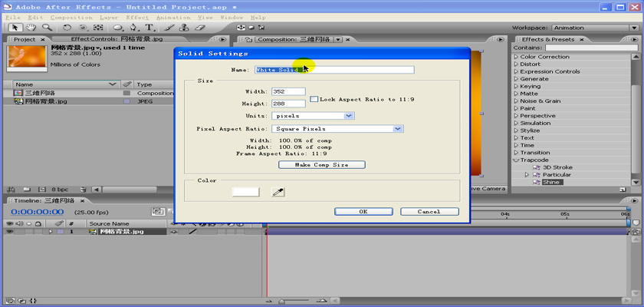Select the Orbit Camera tool

point(83,28)
